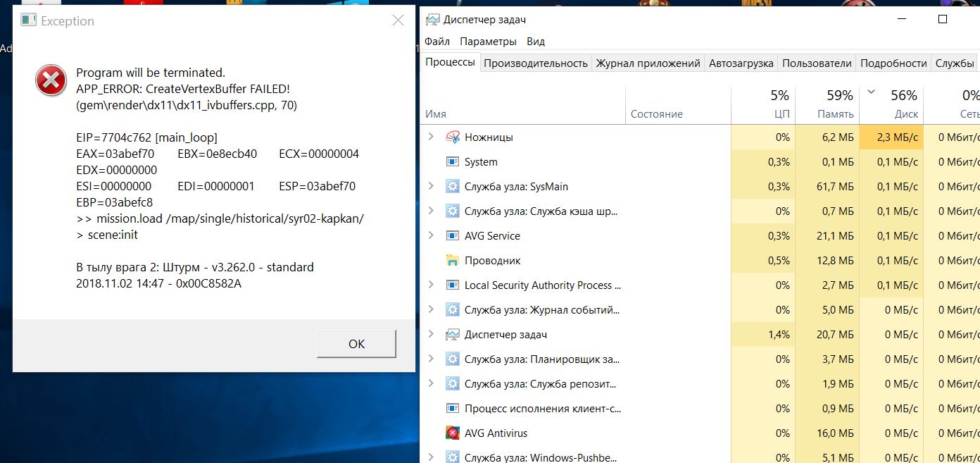Open the Автозагрузка tab
Screen dimensions: 980x463
coord(741,63)
